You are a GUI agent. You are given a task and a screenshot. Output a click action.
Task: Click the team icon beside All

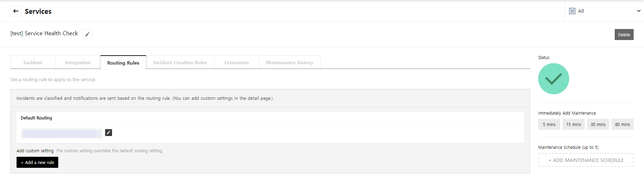572,11
